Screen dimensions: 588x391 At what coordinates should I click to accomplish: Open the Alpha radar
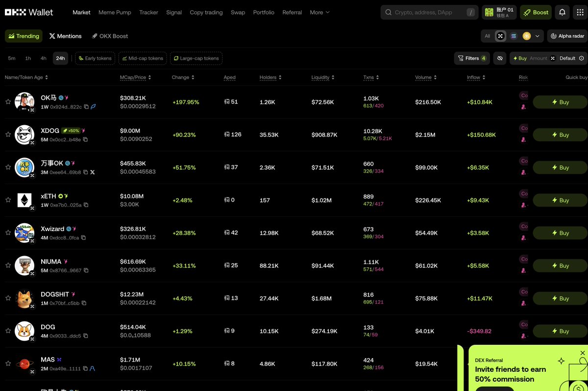[x=567, y=36]
